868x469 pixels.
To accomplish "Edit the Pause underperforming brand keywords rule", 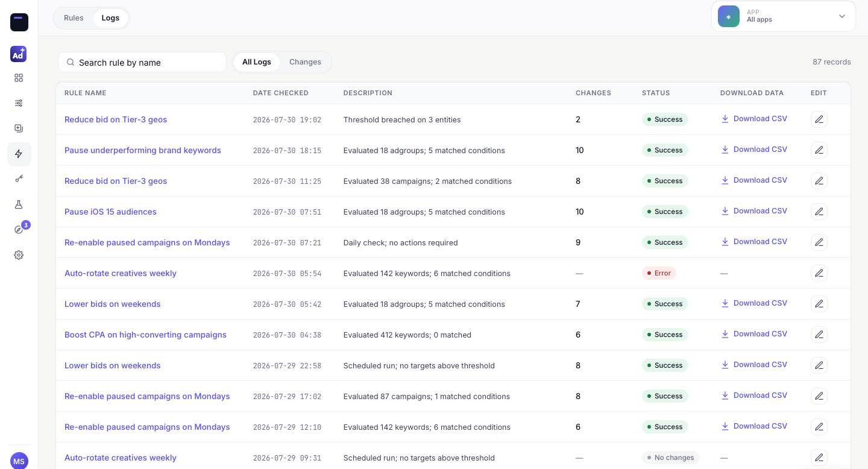I will [x=819, y=150].
